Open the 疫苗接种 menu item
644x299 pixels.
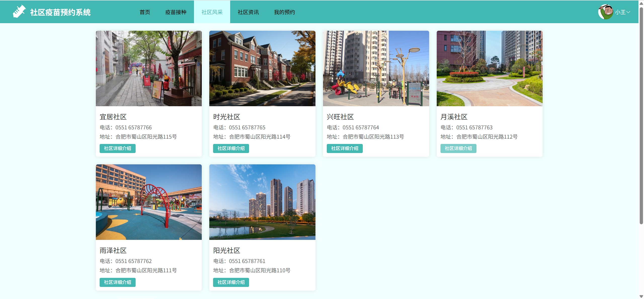click(176, 12)
